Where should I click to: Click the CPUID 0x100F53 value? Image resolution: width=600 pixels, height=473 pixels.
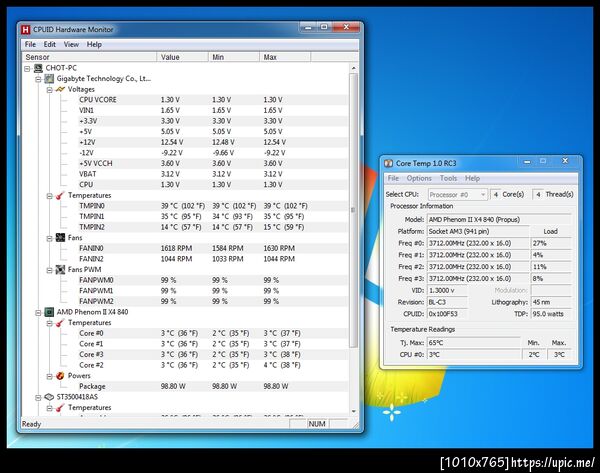point(447,314)
